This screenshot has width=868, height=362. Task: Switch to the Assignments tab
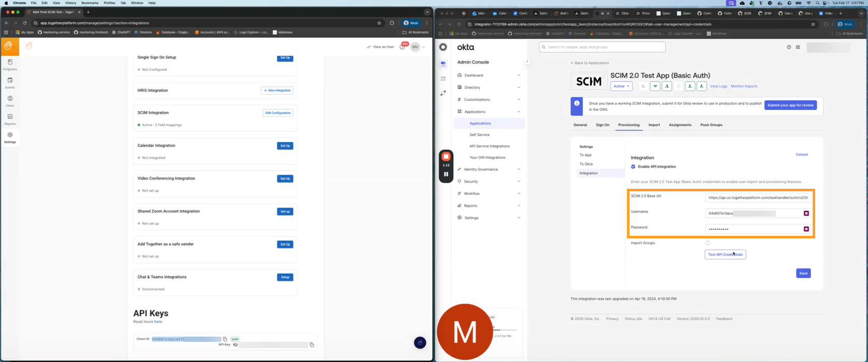point(680,125)
